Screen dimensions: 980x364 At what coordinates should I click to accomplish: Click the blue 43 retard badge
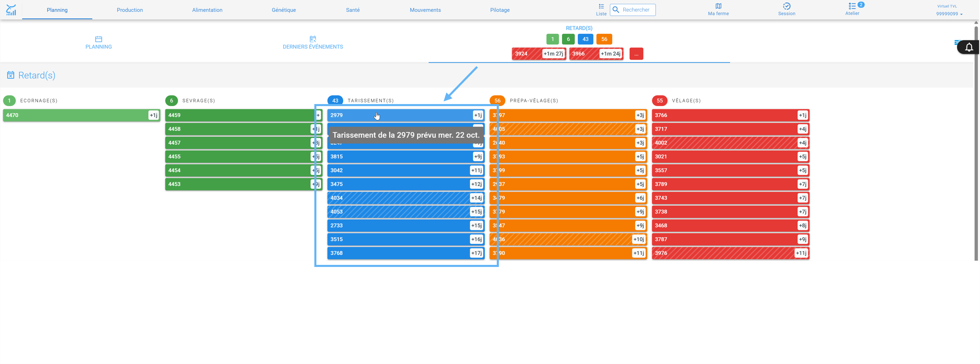tap(585, 39)
